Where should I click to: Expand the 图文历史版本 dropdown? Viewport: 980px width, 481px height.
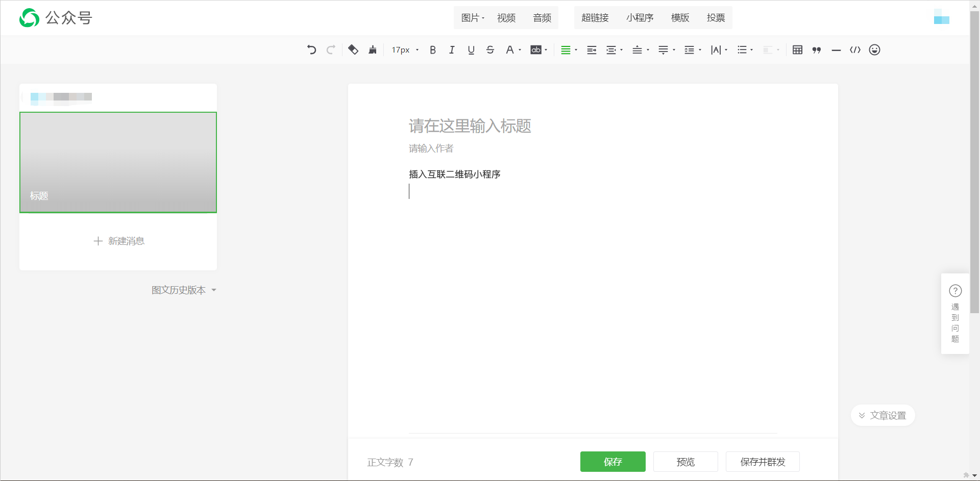[184, 290]
